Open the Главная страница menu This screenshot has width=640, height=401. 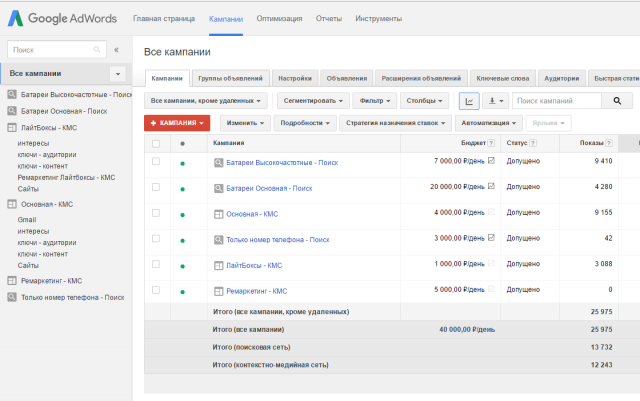point(164,19)
